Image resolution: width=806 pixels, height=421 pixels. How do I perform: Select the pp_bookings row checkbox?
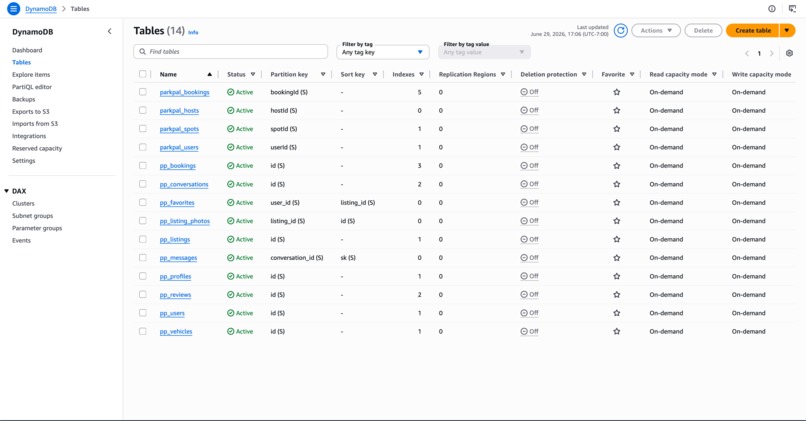click(x=142, y=166)
